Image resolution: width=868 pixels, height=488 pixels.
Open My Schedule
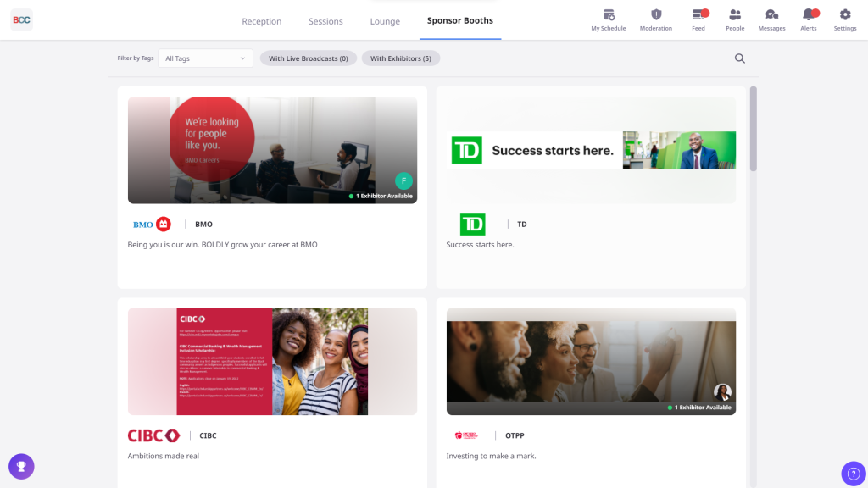tap(609, 20)
